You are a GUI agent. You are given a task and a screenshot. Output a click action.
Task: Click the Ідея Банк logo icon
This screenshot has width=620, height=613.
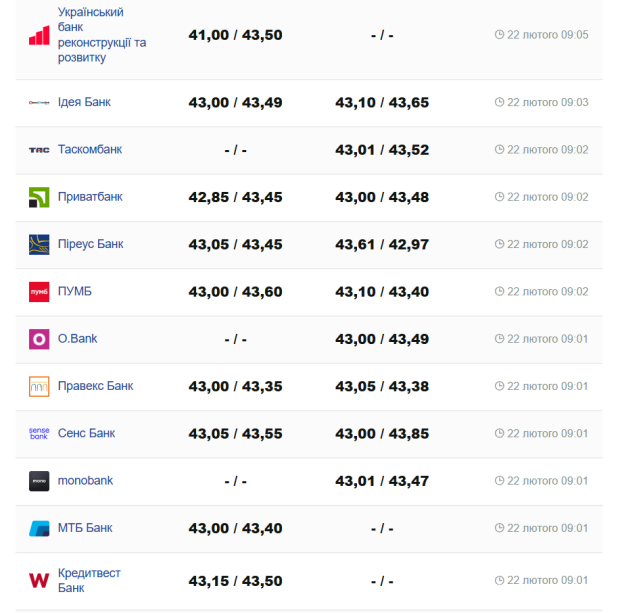[39, 102]
